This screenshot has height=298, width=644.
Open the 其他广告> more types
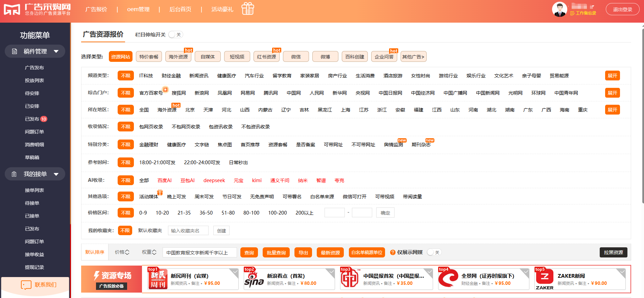pos(413,57)
